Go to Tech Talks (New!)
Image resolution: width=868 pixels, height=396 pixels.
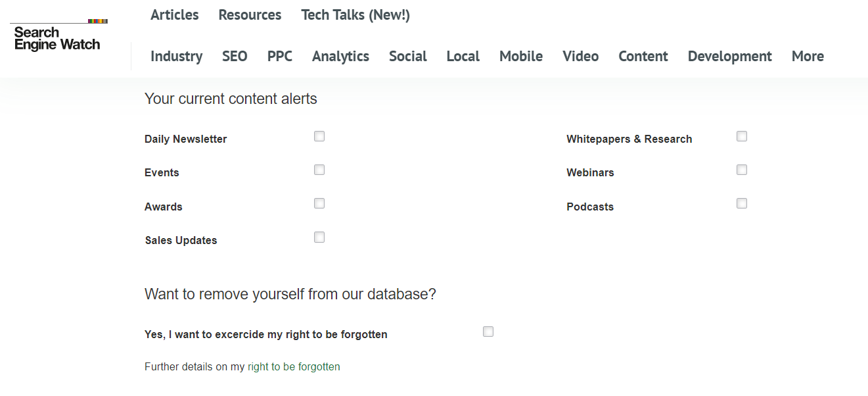[x=355, y=14]
